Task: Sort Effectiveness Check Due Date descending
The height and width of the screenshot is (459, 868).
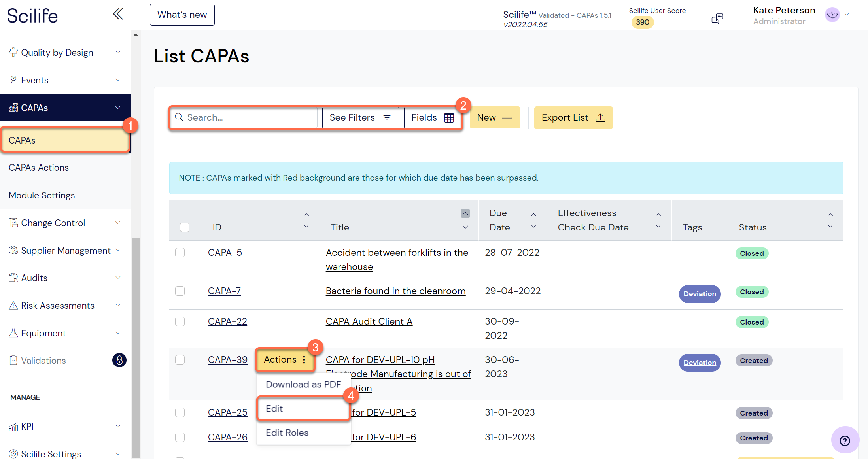Action: (658, 226)
